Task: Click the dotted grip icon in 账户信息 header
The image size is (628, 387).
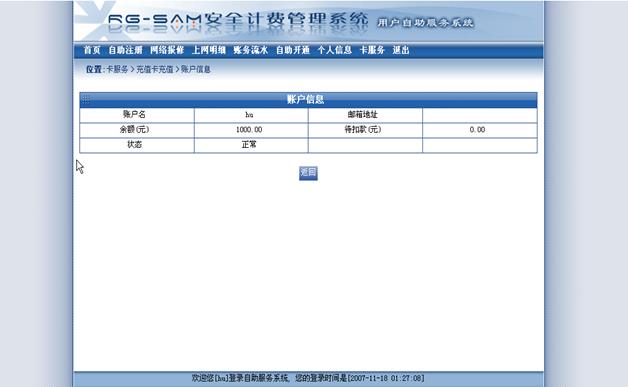Action: pos(86,99)
